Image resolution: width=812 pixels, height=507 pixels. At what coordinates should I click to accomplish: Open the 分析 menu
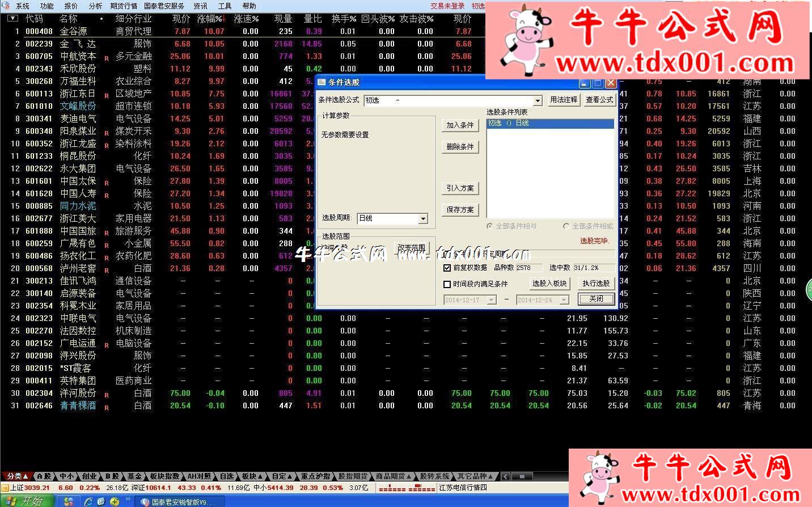pos(95,6)
